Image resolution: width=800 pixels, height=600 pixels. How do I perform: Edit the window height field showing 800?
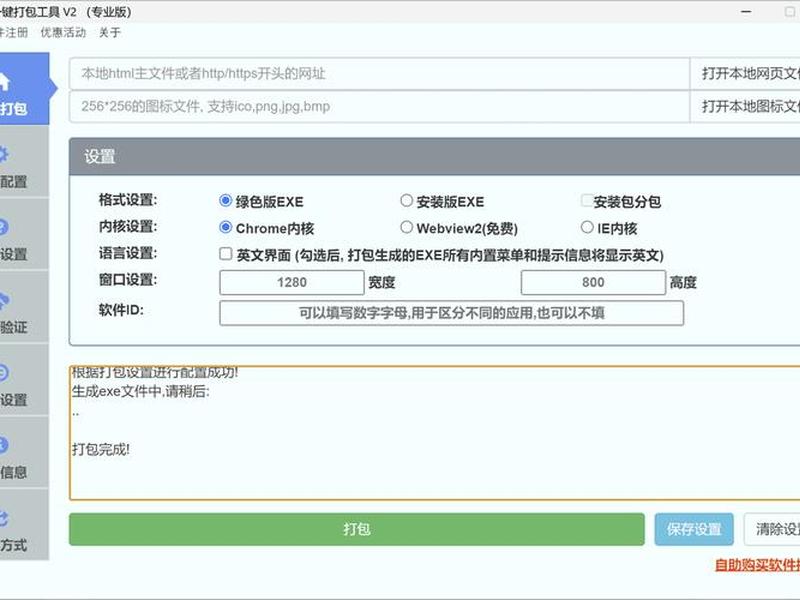pyautogui.click(x=593, y=283)
